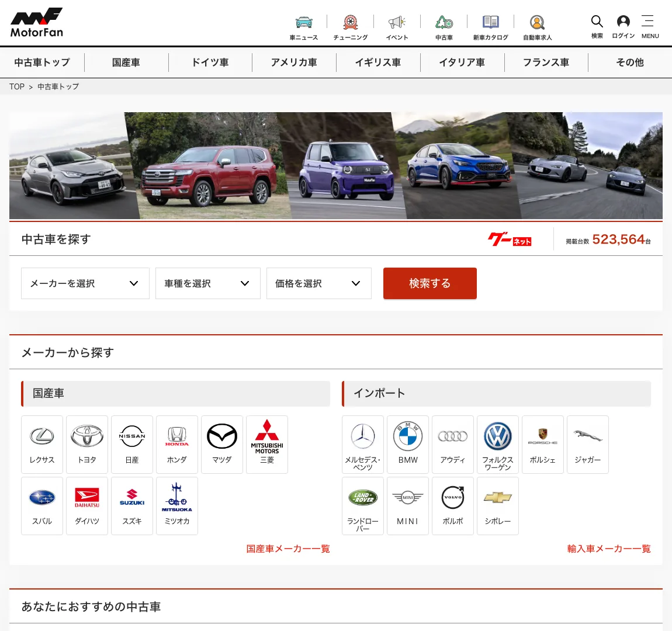Viewport: 672px width, 631px height.
Task: Go to アメリカ車 navigation tab
Action: point(294,63)
